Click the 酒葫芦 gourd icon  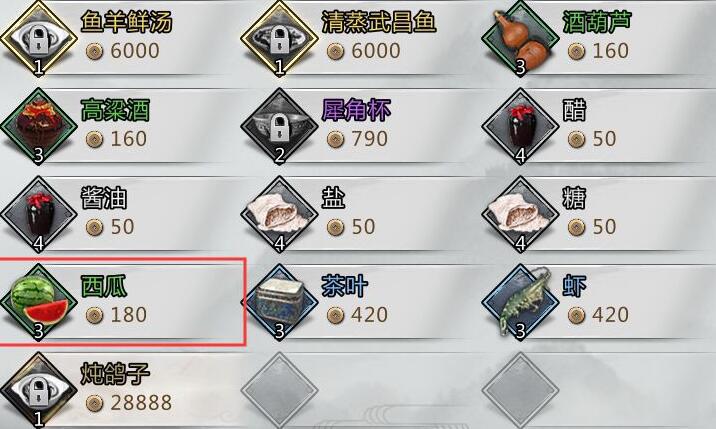[521, 38]
